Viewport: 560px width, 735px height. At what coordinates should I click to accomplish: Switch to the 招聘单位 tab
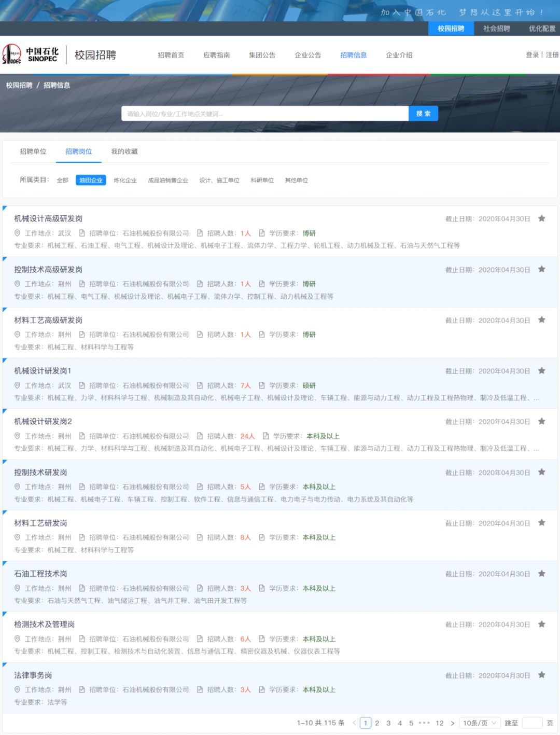click(x=33, y=151)
